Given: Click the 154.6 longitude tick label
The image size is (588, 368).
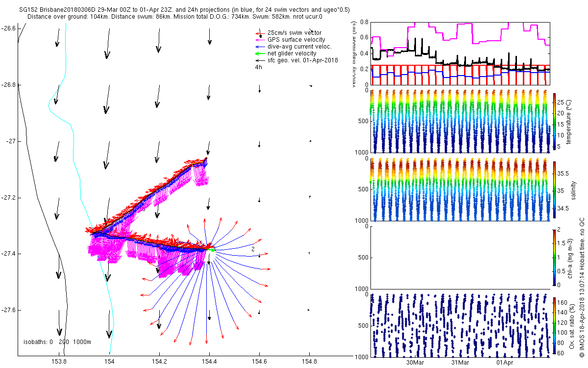Looking at the screenshot, I should point(259,362).
